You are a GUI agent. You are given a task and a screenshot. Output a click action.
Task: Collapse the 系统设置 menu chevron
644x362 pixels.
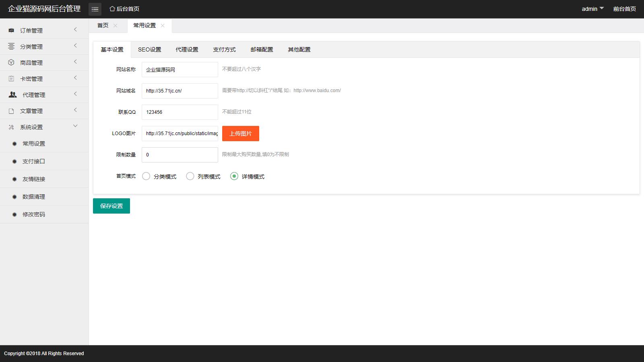pyautogui.click(x=75, y=126)
